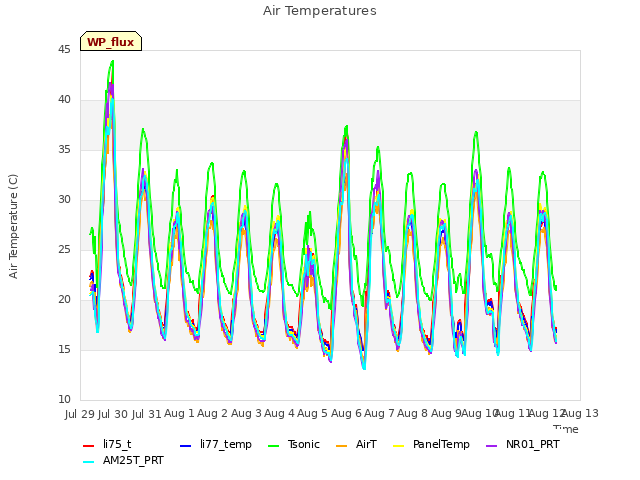Click the yellow PanelTemp legend color marker
640x480 pixels.
(398, 446)
